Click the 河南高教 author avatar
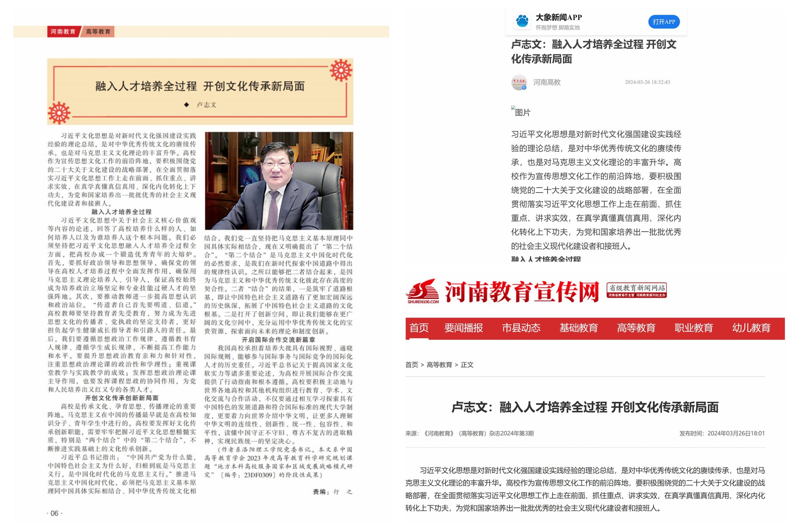The image size is (798, 532). [519, 82]
